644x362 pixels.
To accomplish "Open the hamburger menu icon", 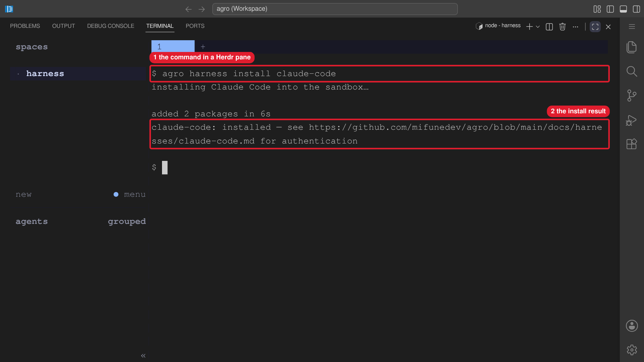I will click(632, 26).
